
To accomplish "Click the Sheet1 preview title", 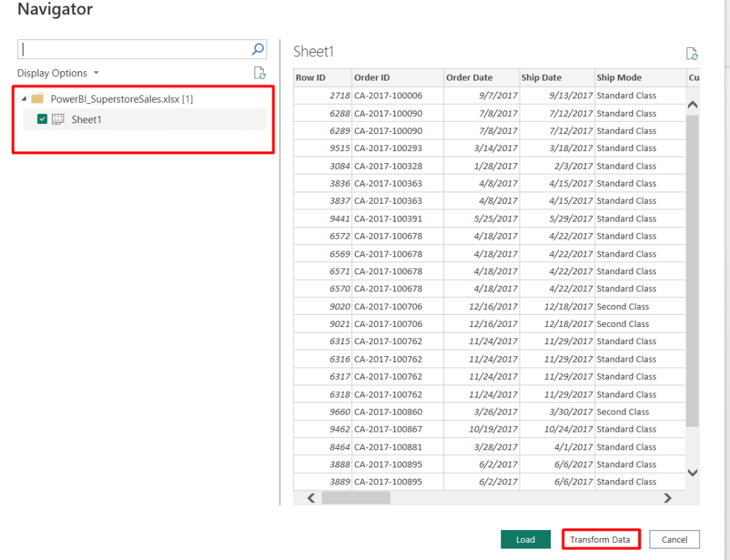I will point(314,51).
